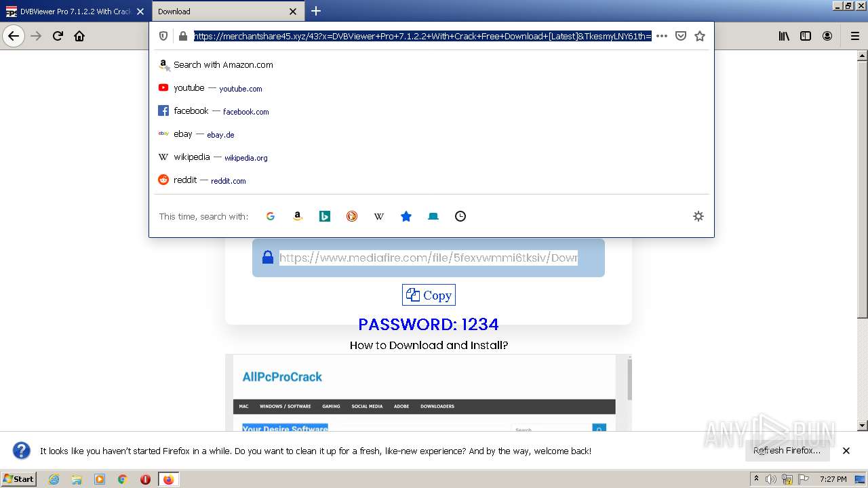
Task: Search this time with Bing
Action: [325, 216]
